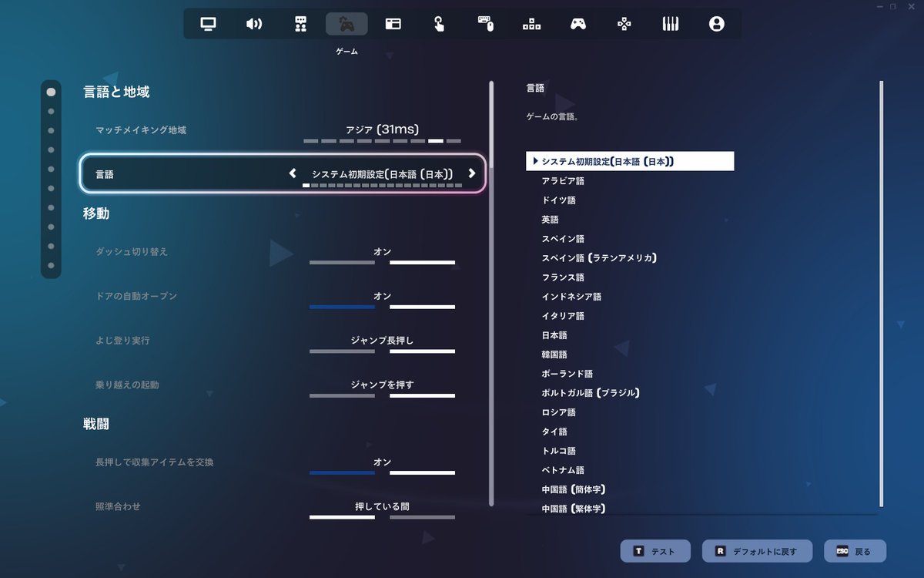Click the テスト button

(x=655, y=551)
